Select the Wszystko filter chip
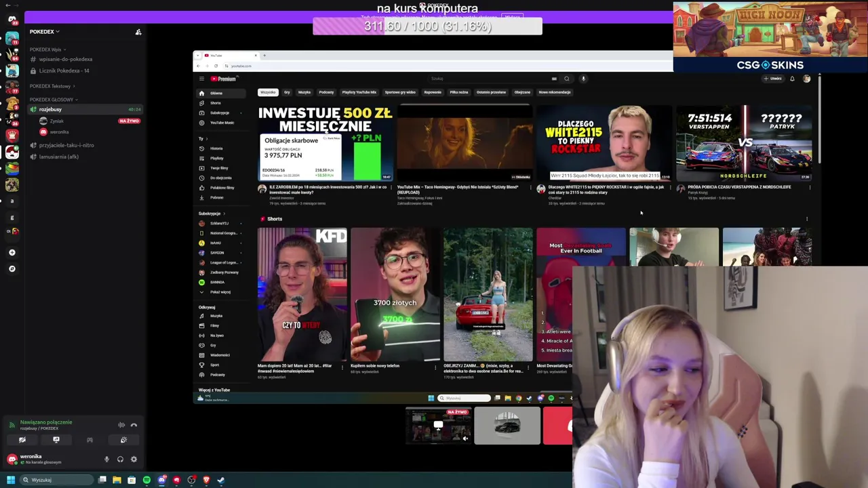 pyautogui.click(x=268, y=92)
